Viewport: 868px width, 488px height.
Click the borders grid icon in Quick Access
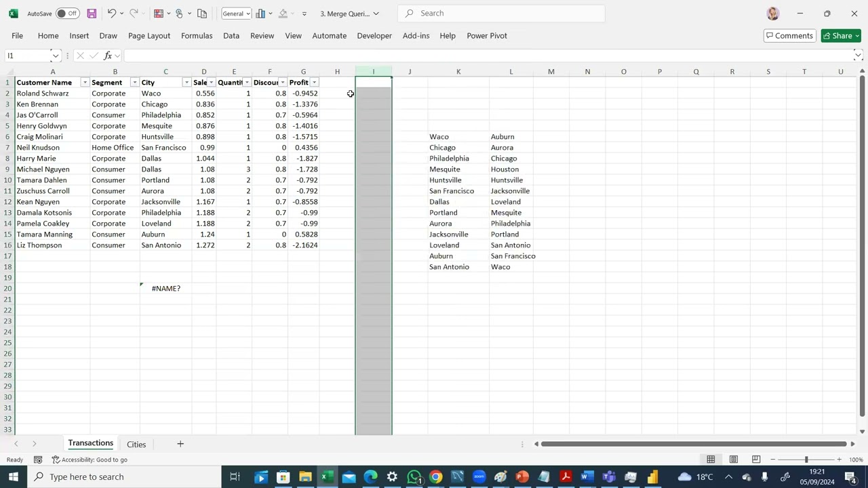click(158, 14)
